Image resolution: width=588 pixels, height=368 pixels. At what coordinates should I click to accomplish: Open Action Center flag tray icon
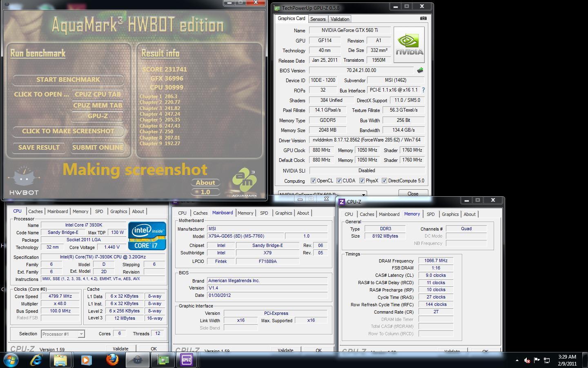point(537,360)
